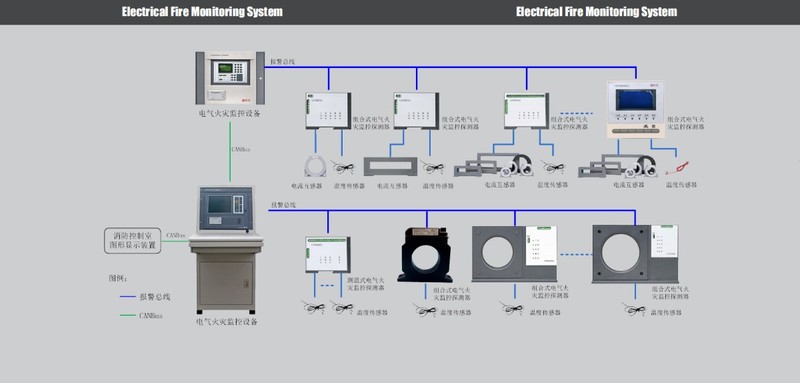Click the rectangular gray current transformer frame

pyautogui.click(x=390, y=167)
